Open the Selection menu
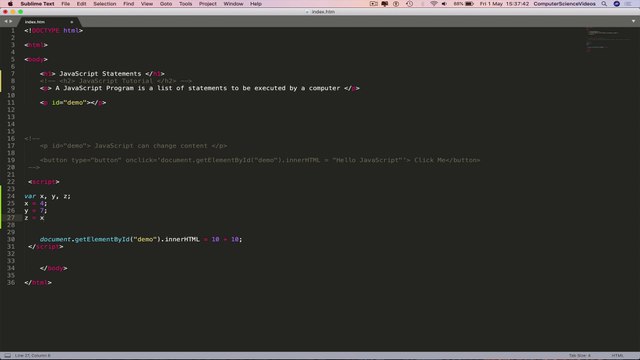This screenshot has height=360, width=640. [104, 4]
